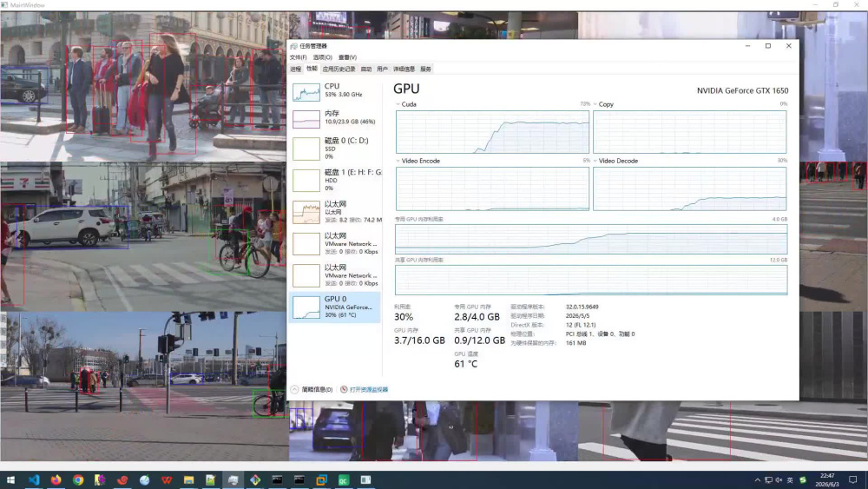Screen dimensions: 868x489
Task: Select the 内存 memory performance item
Action: click(x=335, y=118)
